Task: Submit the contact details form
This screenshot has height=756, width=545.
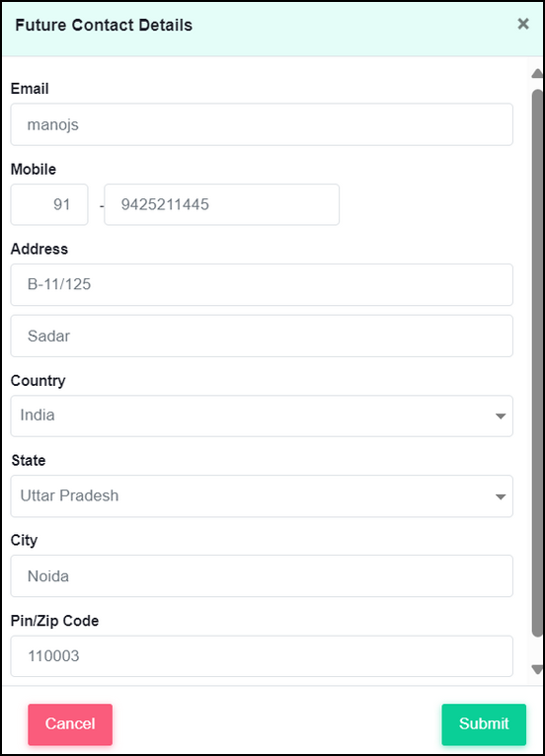Action: tap(484, 724)
